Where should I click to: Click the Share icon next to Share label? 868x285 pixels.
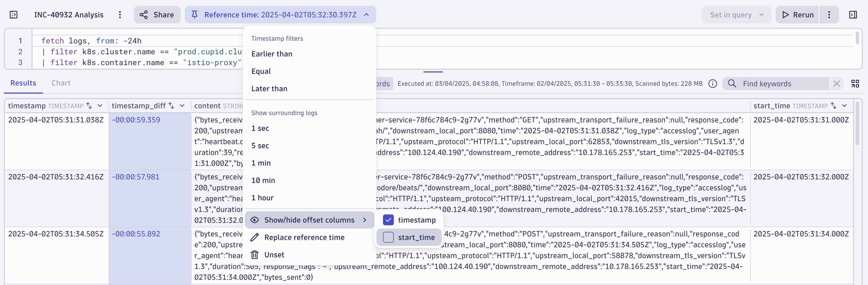click(x=144, y=14)
